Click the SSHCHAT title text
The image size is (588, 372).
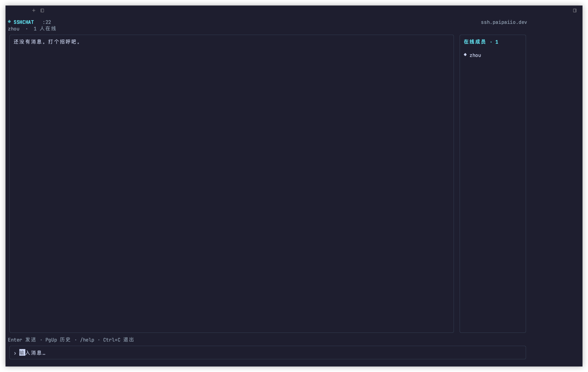[x=24, y=22]
